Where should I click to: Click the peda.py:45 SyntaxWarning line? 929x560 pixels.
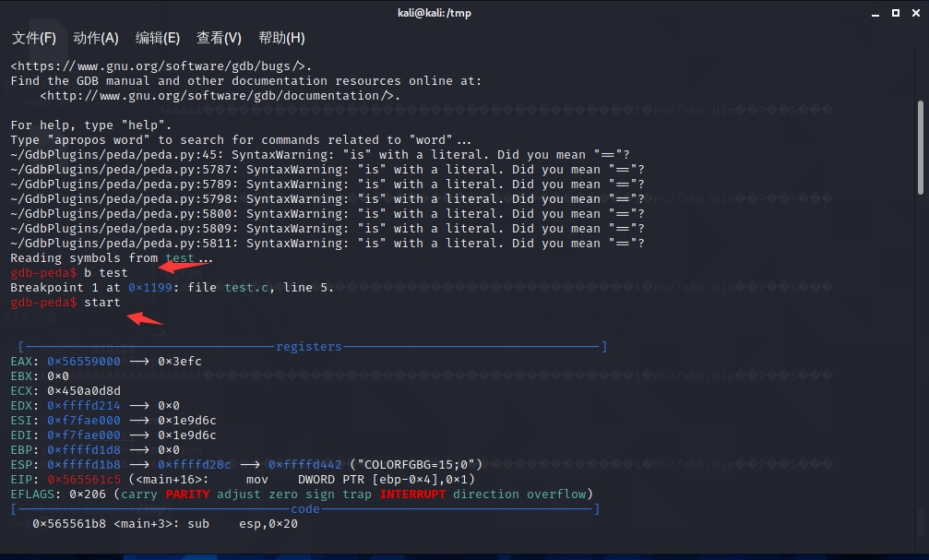point(320,155)
